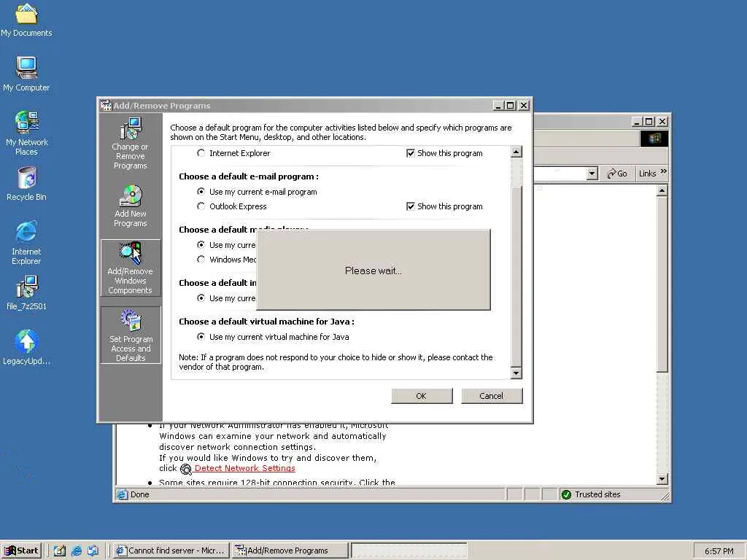Expand the Links toolbar chevron
The height and width of the screenshot is (560, 747).
664,171
